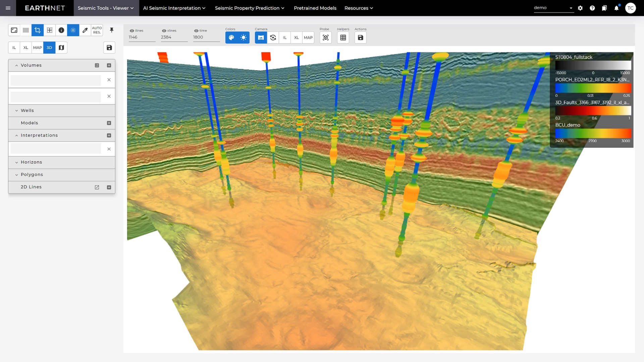The height and width of the screenshot is (362, 644).
Task: Collapse the Interpretations section
Action: (16, 135)
